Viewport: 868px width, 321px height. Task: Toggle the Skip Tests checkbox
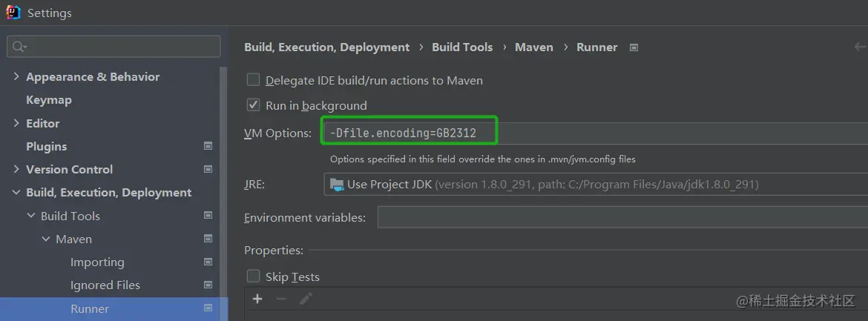coord(254,277)
